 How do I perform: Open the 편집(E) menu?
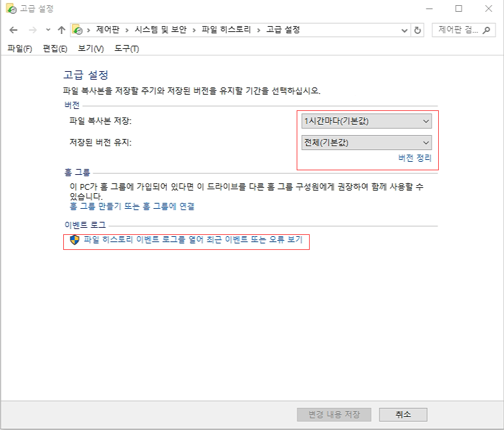click(x=55, y=48)
